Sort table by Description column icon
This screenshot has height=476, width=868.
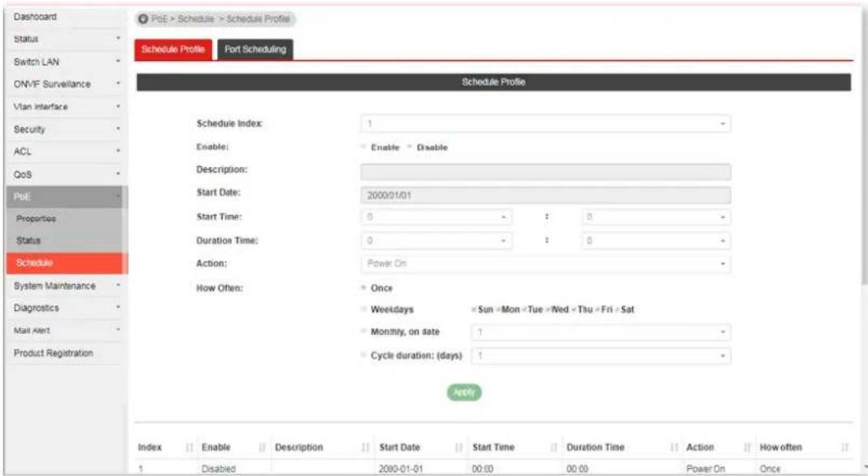(x=365, y=448)
